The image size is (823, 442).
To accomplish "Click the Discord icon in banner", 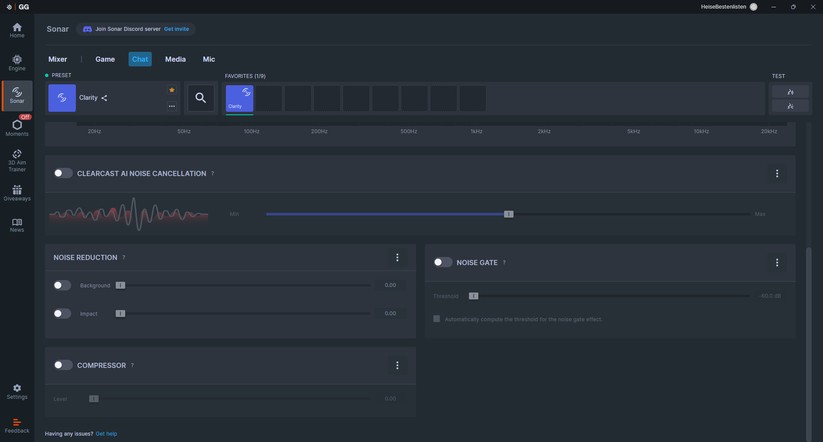I will [x=87, y=29].
